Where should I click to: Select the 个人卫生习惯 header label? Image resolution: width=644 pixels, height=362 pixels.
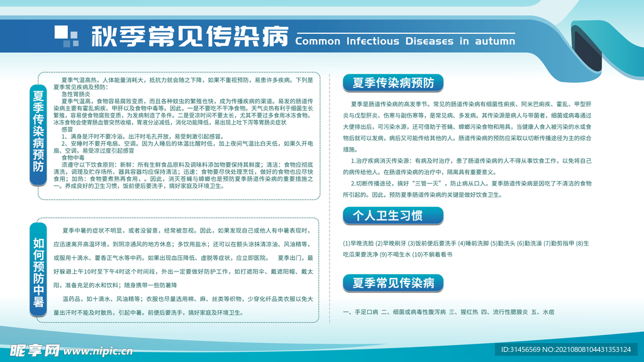[393, 216]
